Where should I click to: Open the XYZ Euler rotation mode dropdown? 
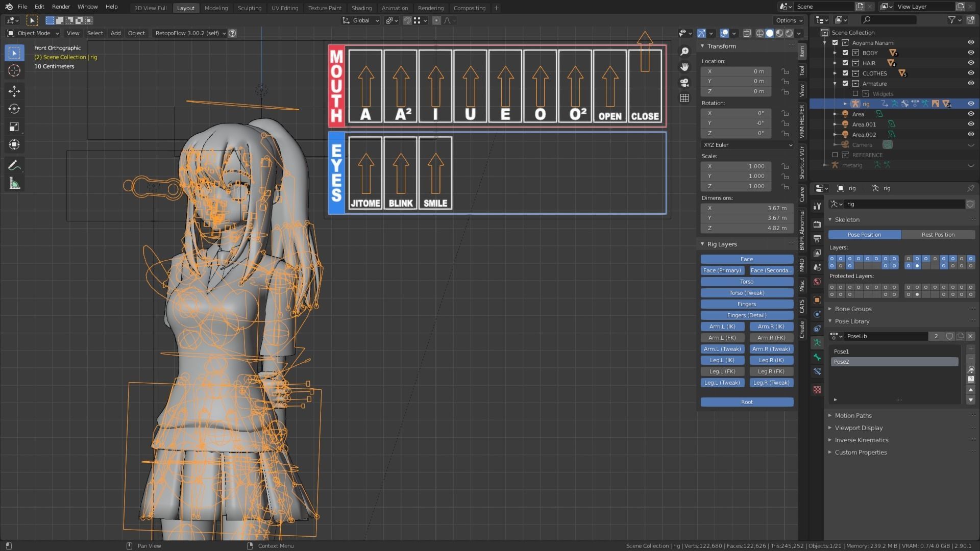point(747,145)
